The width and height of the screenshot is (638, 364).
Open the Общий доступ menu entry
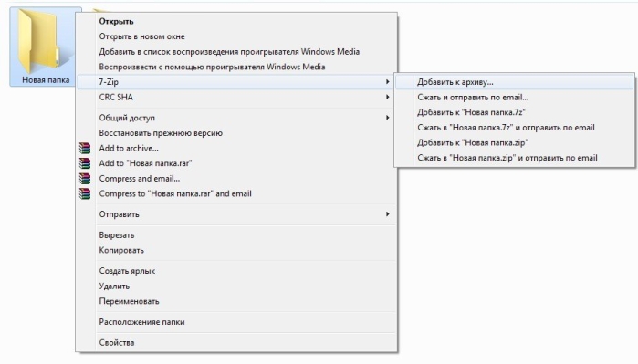[236, 118]
